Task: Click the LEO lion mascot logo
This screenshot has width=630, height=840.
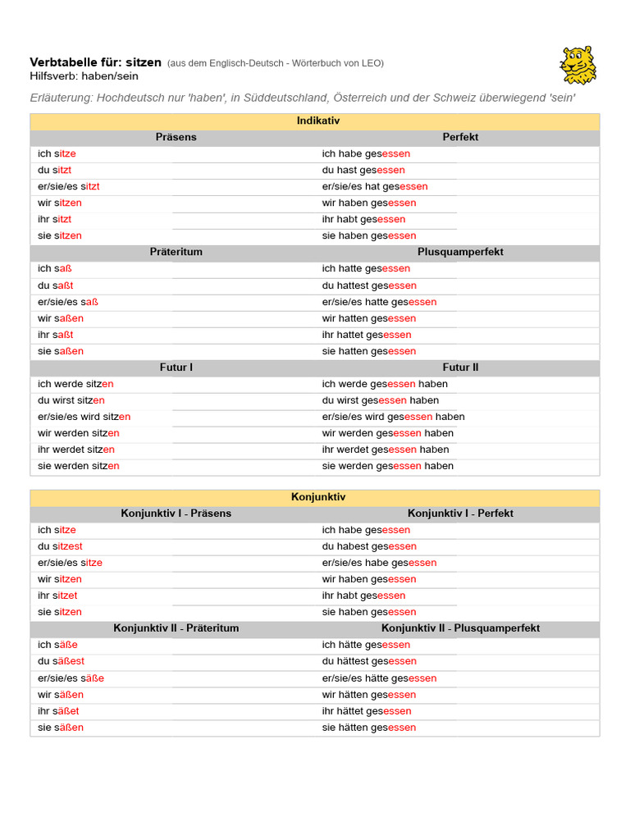Action: 578,66
